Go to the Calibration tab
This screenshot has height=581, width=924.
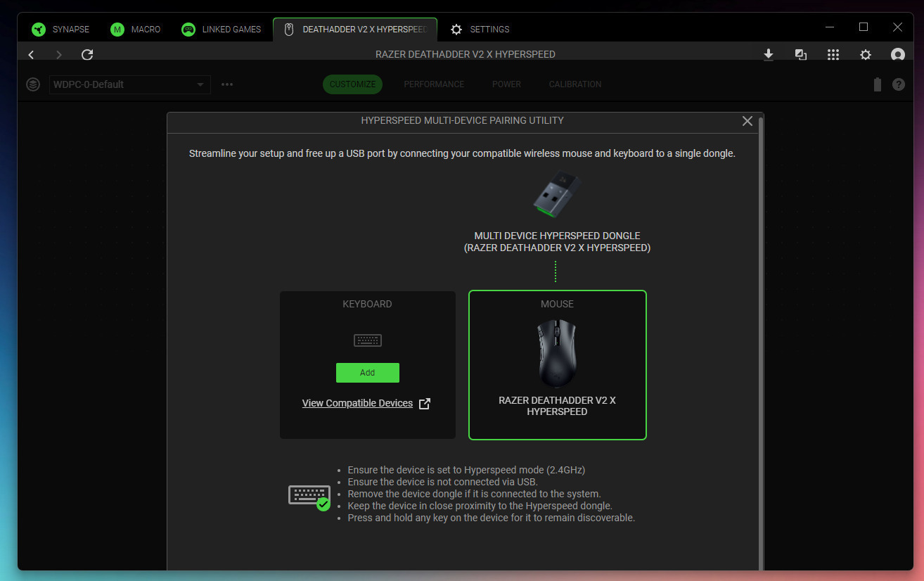[575, 84]
